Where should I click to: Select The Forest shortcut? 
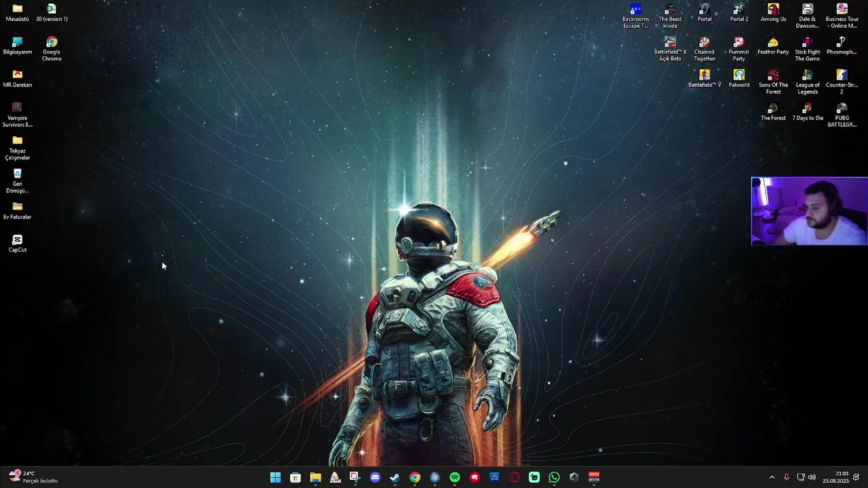pos(773,112)
